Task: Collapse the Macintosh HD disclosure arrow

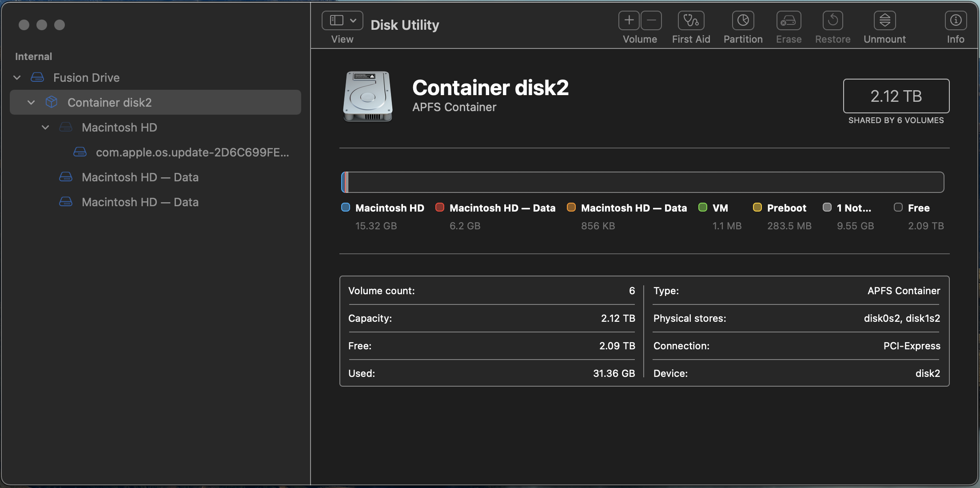Action: point(45,128)
